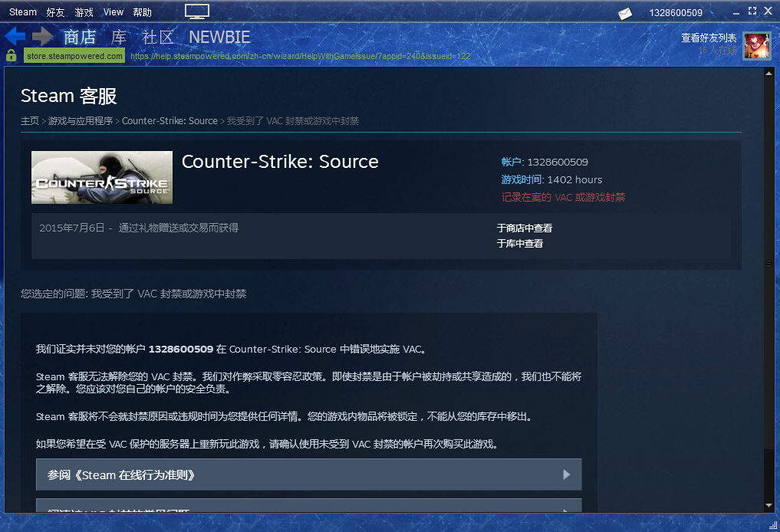Screen dimensions: 780x532
Task: Open the user avatar picture
Action: [x=757, y=46]
